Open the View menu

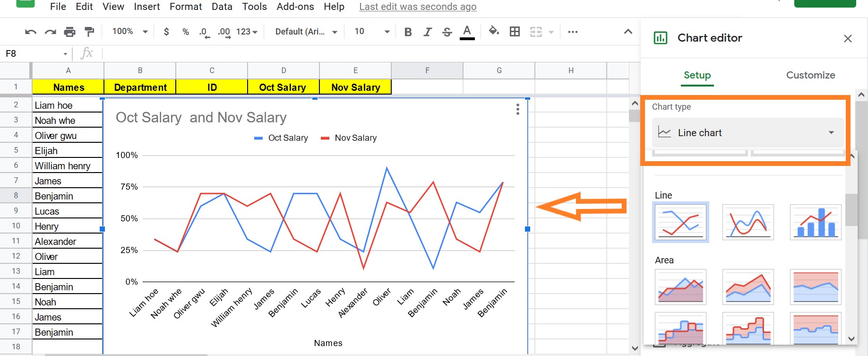[x=113, y=7]
